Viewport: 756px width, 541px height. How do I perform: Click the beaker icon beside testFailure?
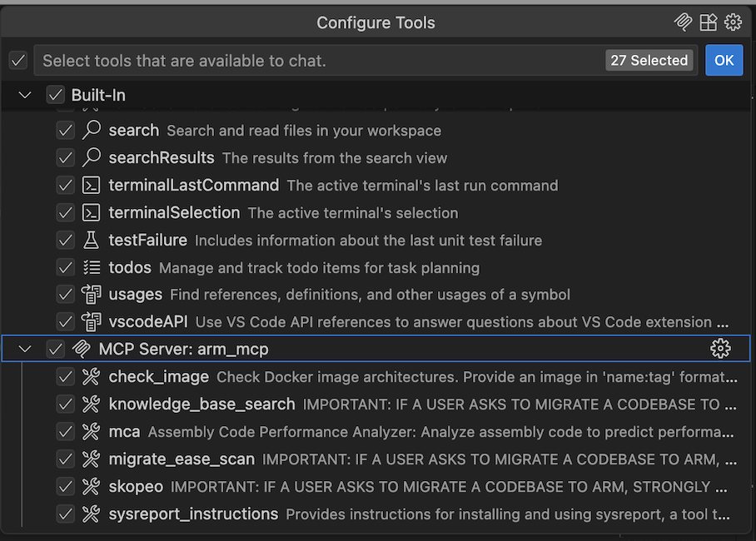93,240
